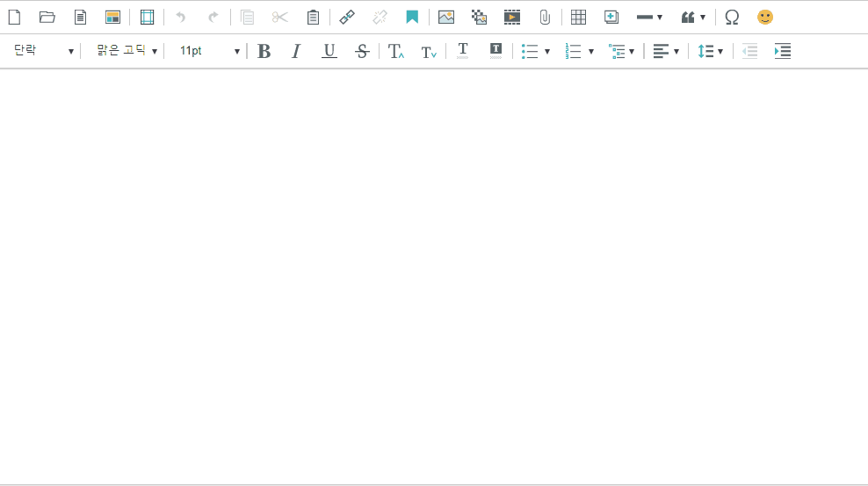Pick the text background color button
Image resolution: width=868 pixels, height=486 pixels.
[x=495, y=51]
